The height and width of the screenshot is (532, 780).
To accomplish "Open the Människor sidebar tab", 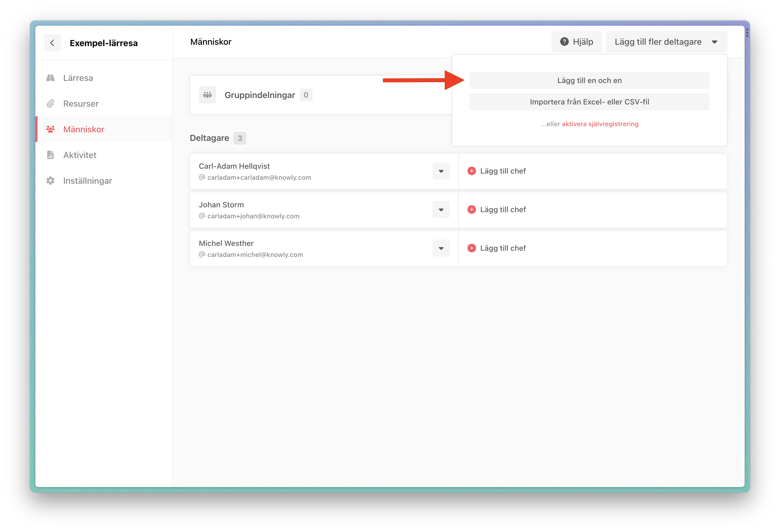I will [x=84, y=129].
